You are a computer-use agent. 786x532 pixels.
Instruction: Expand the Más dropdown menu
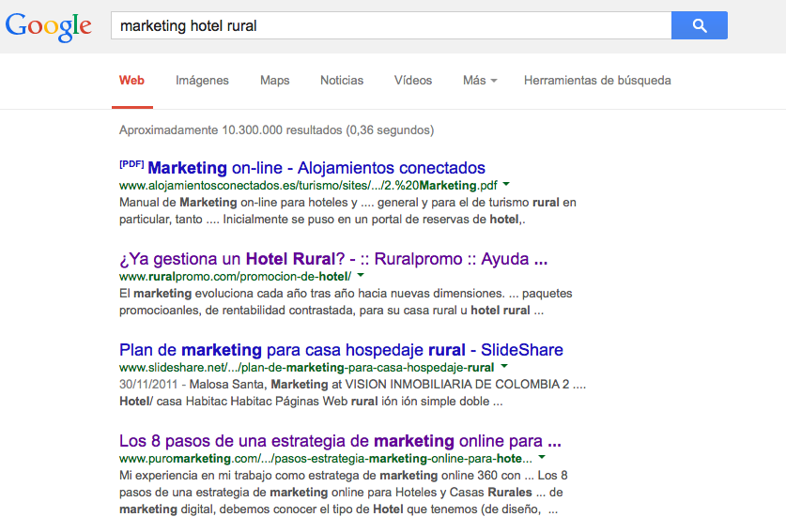480,80
